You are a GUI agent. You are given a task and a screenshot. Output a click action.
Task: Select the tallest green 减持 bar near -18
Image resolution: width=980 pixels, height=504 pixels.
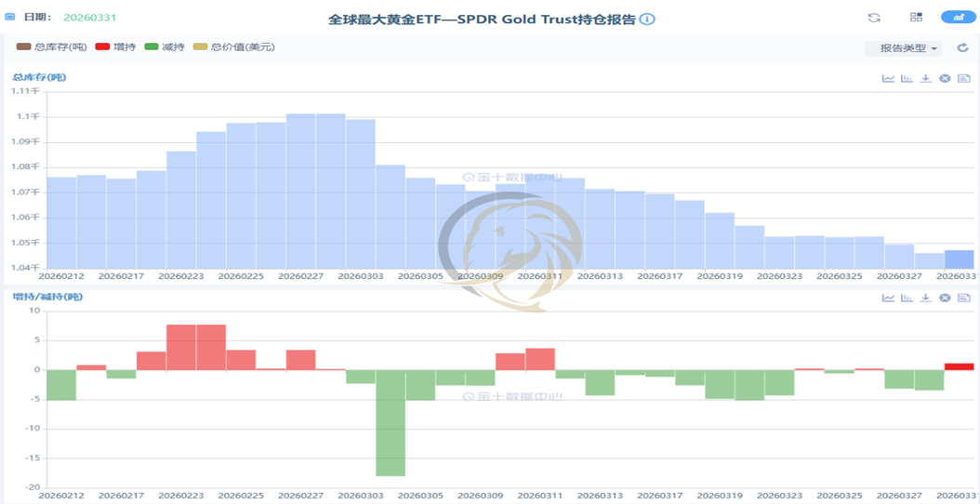tap(391, 423)
